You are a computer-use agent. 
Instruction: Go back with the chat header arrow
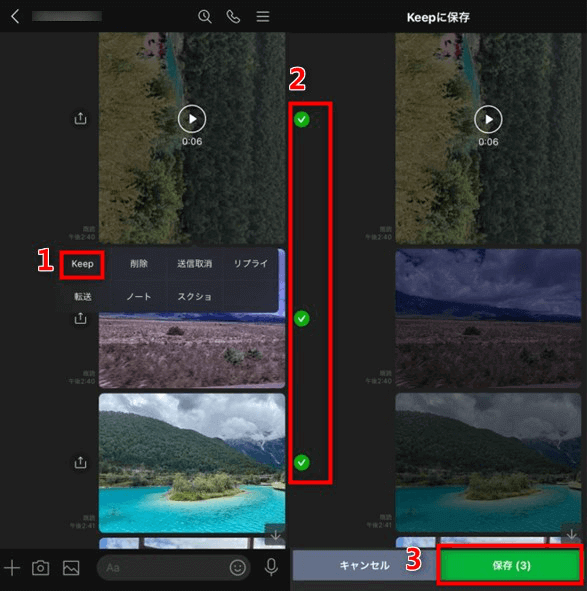point(15,17)
